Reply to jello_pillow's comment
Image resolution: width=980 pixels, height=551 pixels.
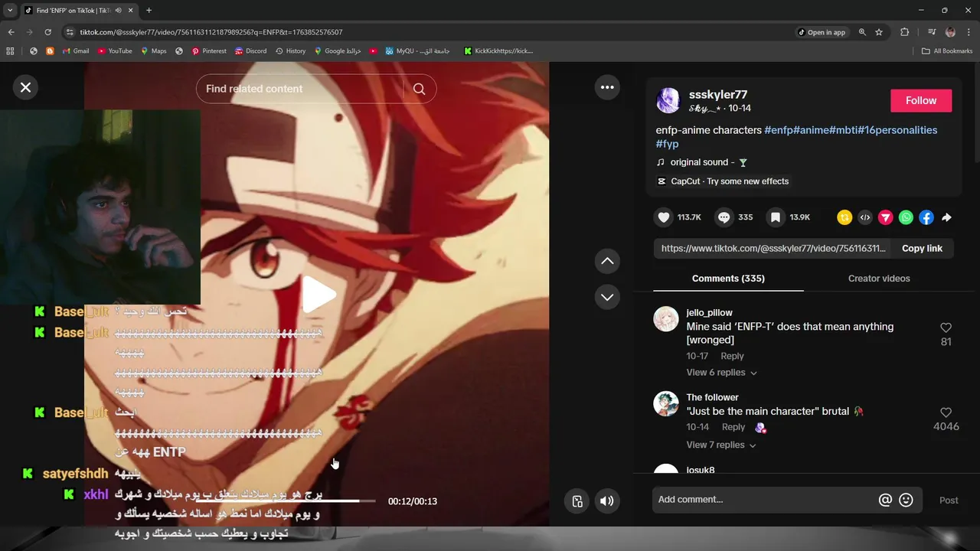pos(732,356)
